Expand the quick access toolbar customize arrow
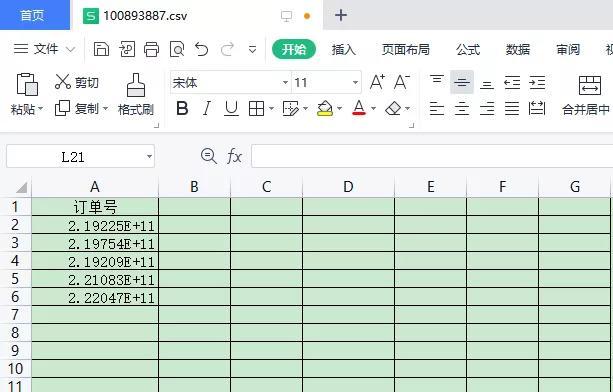Image resolution: width=613 pixels, height=392 pixels. [x=253, y=50]
